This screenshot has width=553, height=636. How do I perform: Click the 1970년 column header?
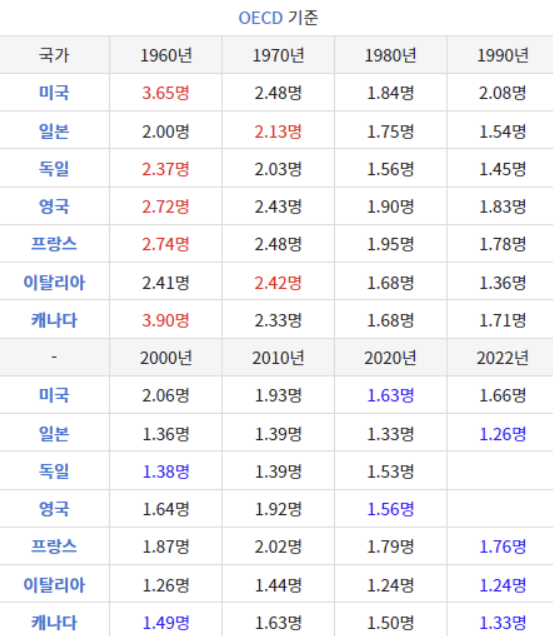(x=278, y=55)
